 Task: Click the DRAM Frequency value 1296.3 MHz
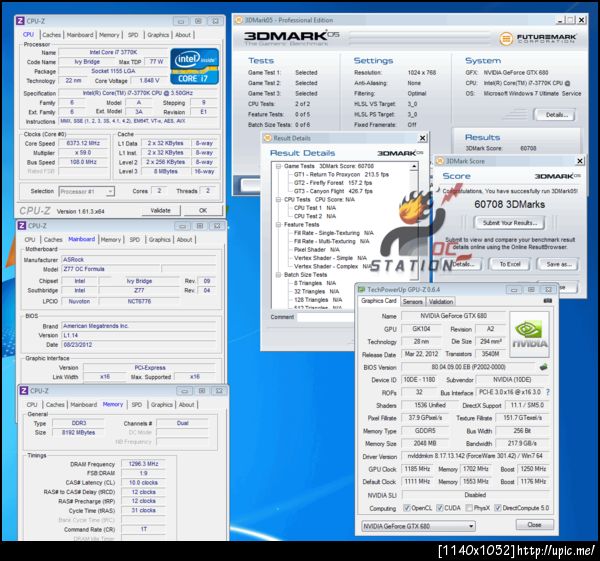[x=143, y=464]
